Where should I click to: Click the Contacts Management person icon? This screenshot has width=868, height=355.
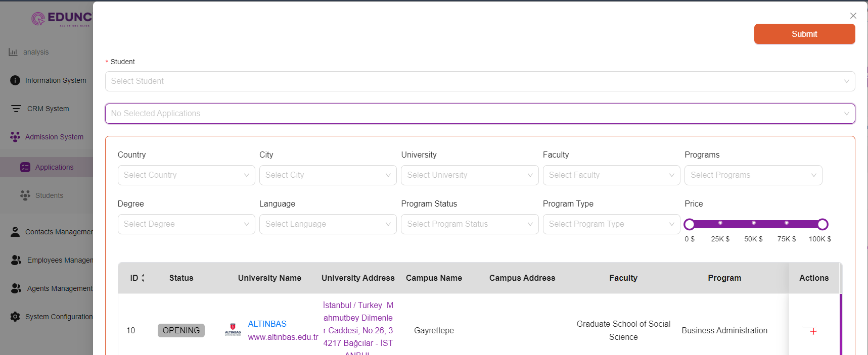(x=15, y=232)
